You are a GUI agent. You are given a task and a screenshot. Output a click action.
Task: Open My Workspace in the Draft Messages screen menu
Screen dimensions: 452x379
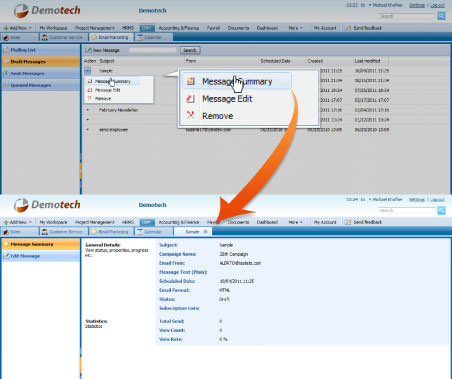tap(53, 28)
